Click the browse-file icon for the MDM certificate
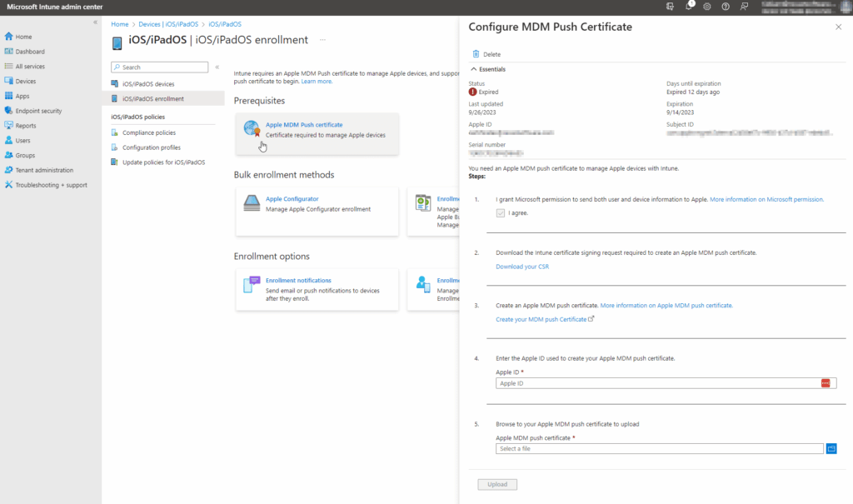The image size is (853, 504). [x=831, y=448]
